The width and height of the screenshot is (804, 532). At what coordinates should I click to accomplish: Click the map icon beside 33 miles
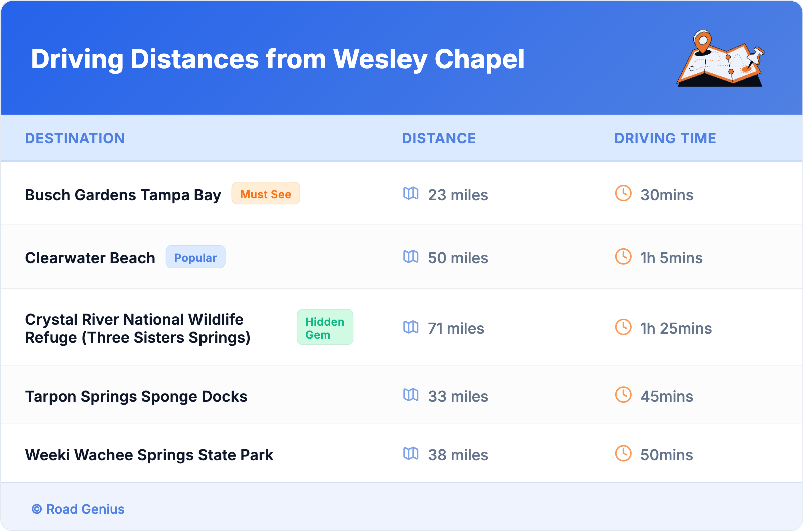[411, 395]
